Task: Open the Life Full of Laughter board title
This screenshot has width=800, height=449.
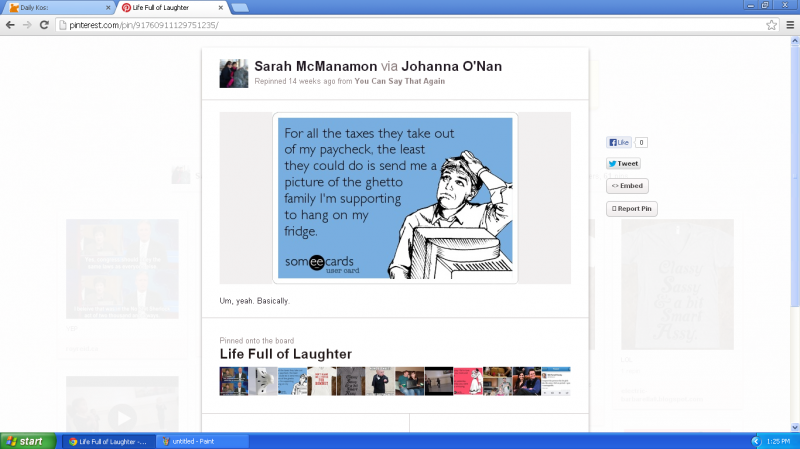Action: click(x=286, y=354)
